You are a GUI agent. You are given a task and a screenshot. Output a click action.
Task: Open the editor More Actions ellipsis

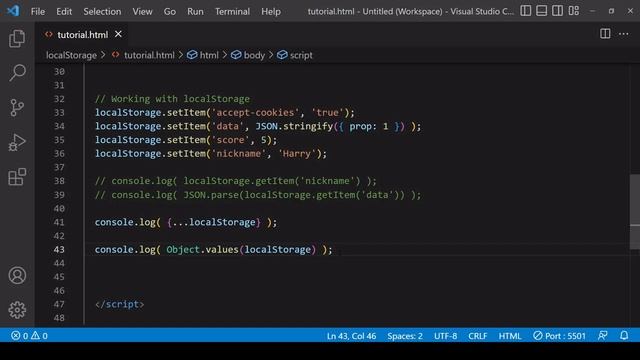click(624, 34)
